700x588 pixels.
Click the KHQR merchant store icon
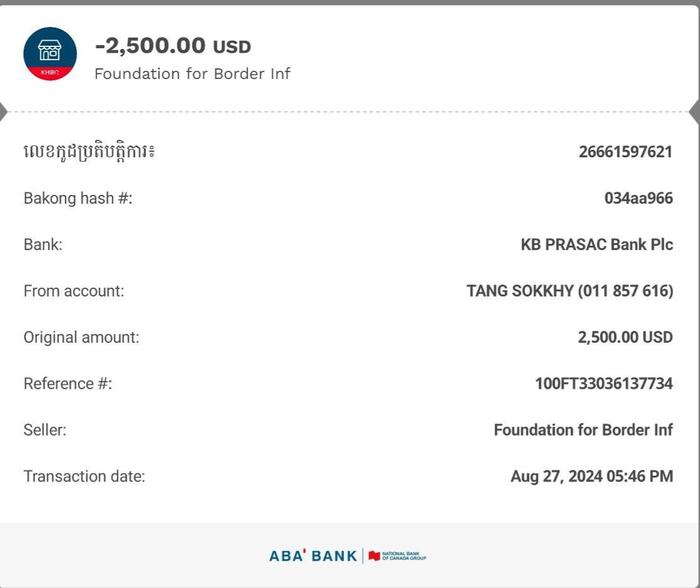pos(50,53)
